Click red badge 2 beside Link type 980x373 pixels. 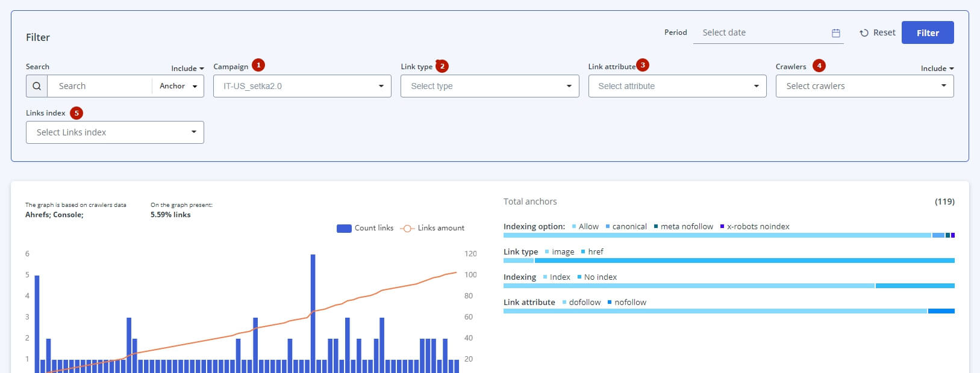(442, 66)
